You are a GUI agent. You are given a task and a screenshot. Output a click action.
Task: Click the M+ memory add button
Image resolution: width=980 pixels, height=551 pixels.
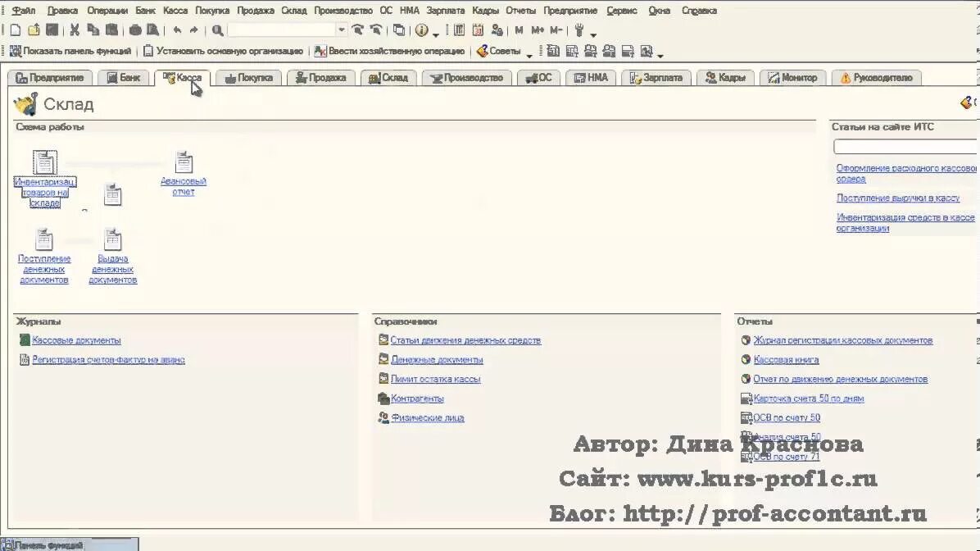point(538,30)
